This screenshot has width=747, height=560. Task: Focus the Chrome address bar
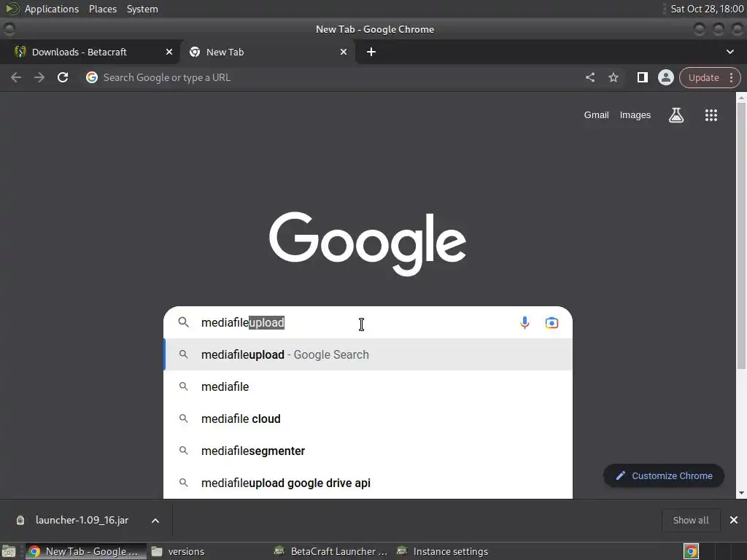(333, 77)
